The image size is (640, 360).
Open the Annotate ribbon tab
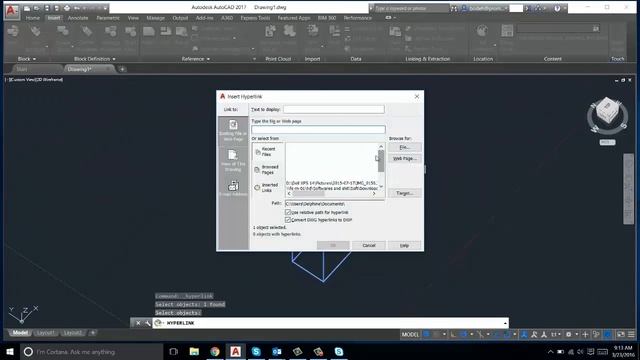click(x=78, y=18)
